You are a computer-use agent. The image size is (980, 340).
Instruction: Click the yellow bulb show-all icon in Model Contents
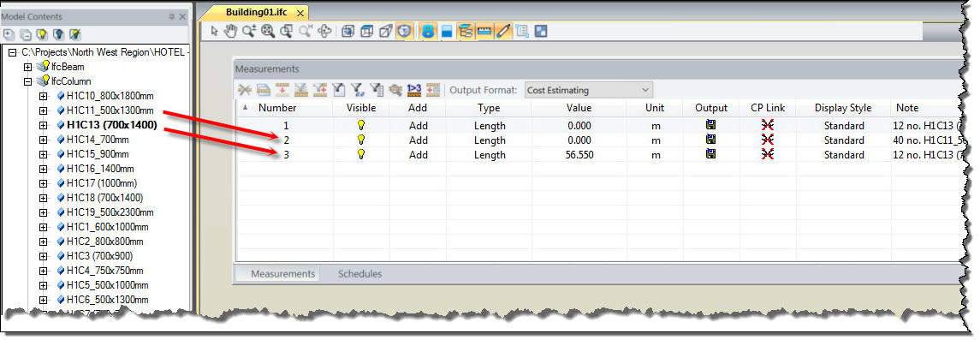pyautogui.click(x=42, y=34)
